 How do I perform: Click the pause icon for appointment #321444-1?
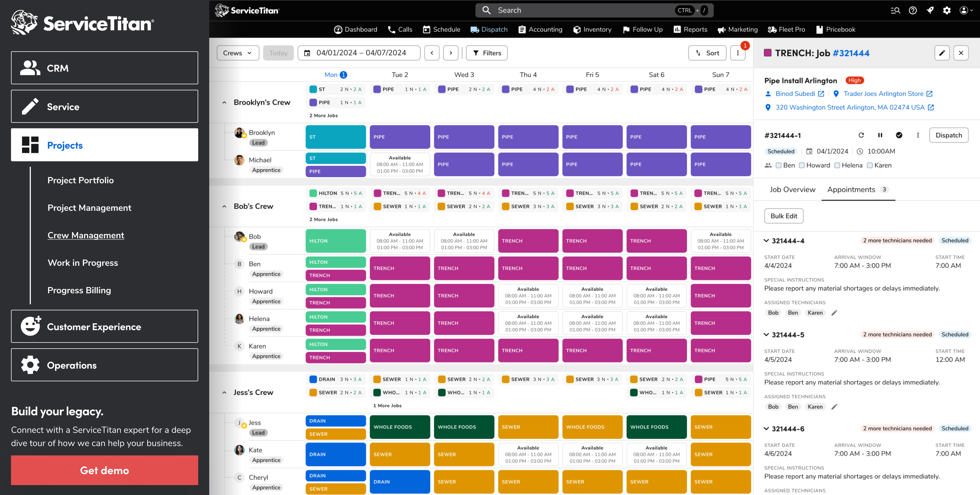pos(880,135)
